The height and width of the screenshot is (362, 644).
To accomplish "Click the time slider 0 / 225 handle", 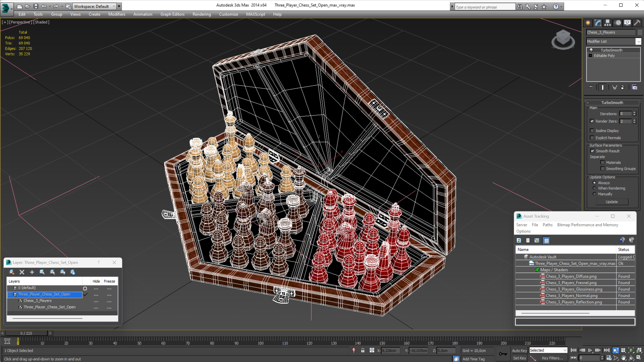I will point(26,333).
